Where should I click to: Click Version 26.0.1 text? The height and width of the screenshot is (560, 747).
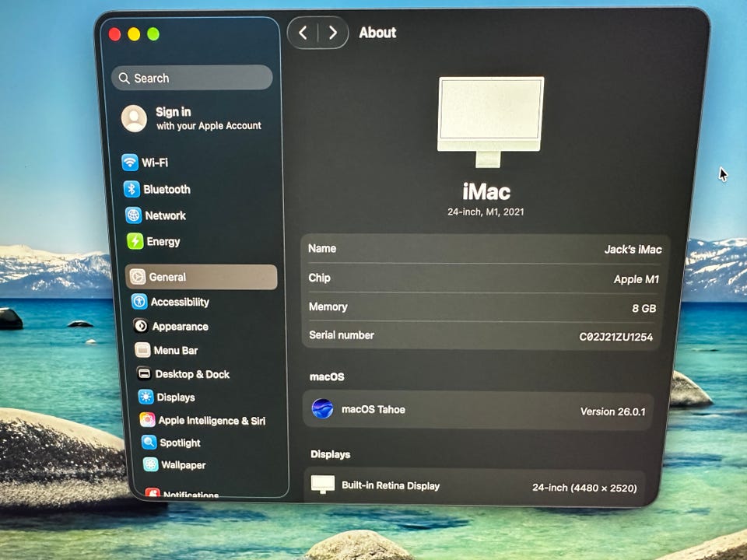tap(613, 411)
